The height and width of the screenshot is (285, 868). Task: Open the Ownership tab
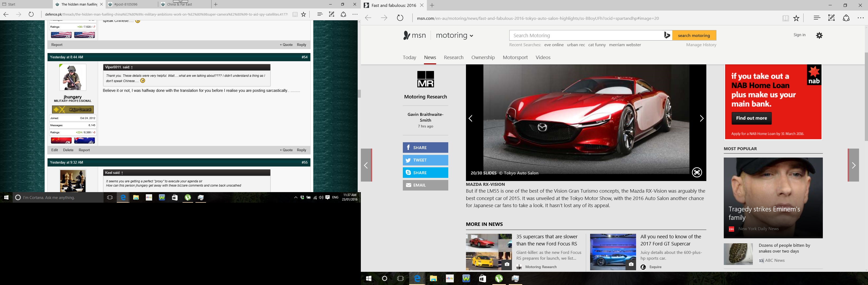[x=483, y=58]
